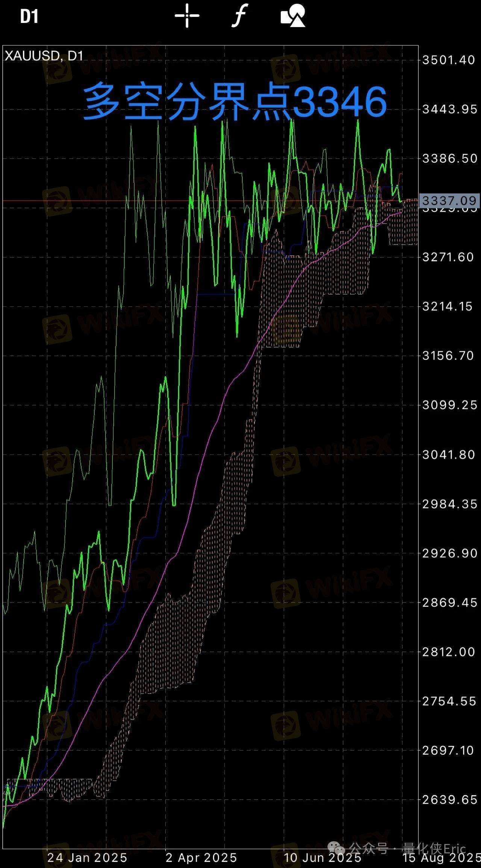Select the XAUUSD, D1 chart label
This screenshot has height=868, width=481.
click(x=44, y=56)
